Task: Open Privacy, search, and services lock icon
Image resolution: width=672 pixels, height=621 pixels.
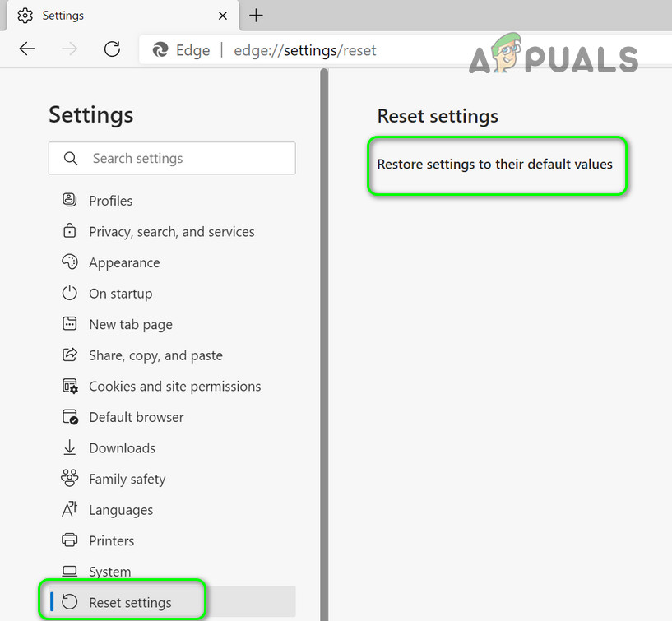Action: 69,230
